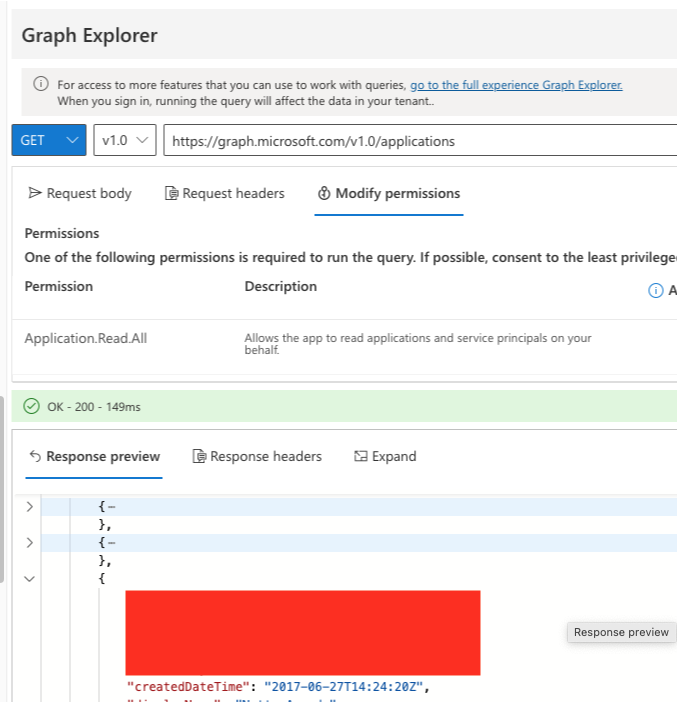This screenshot has height=702, width=677.
Task: Open the Response headers tab
Action: 257,456
